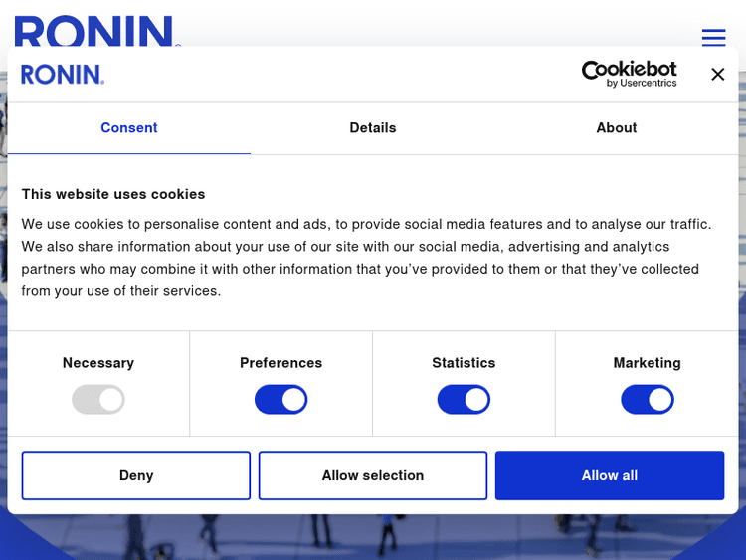Disable the Preferences cookies toggle
Image resolution: width=746 pixels, height=560 pixels.
pos(280,400)
